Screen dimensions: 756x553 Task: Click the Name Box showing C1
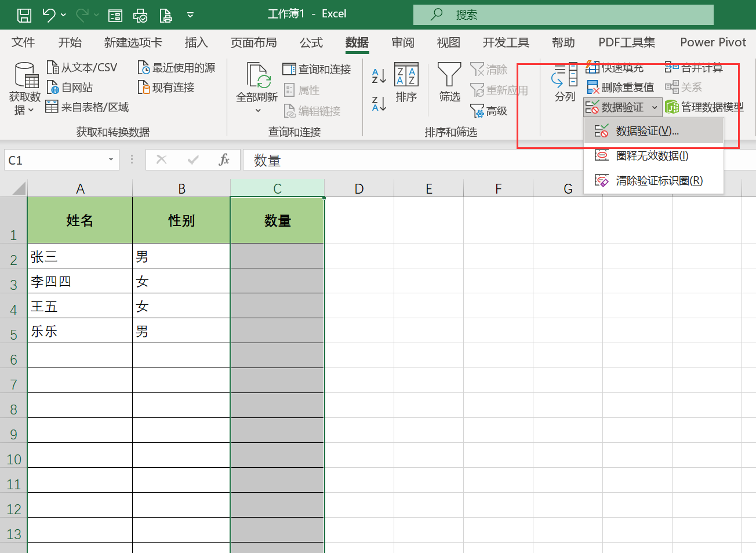(x=54, y=160)
